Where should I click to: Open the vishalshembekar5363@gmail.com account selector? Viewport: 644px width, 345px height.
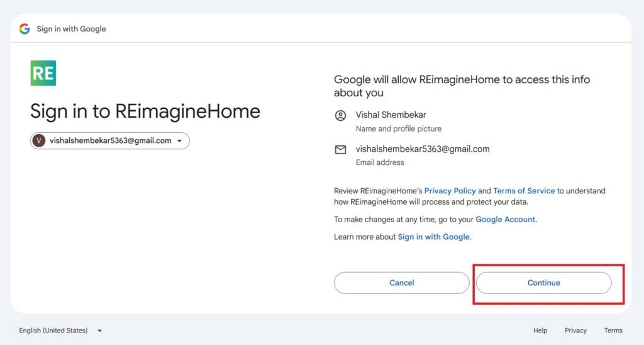coord(109,140)
